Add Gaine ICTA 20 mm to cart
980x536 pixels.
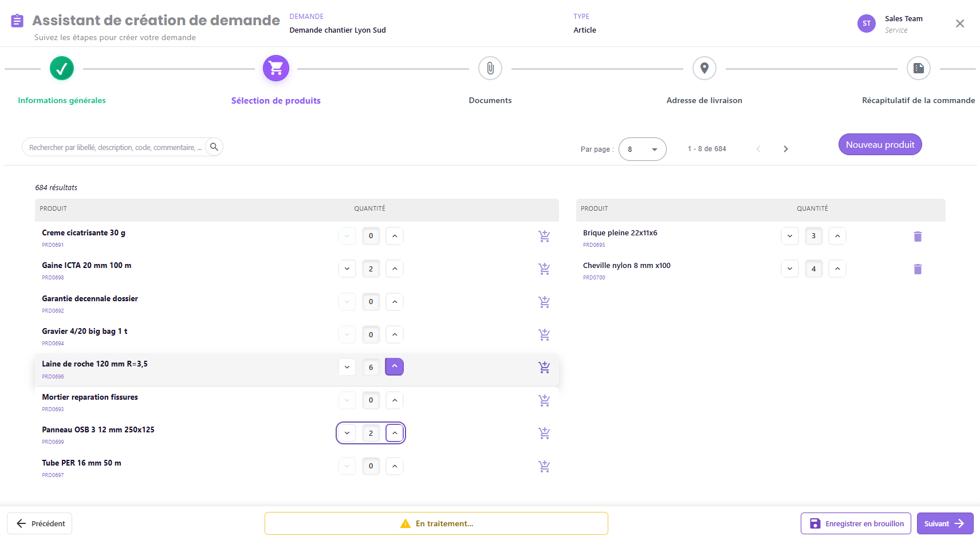(544, 269)
